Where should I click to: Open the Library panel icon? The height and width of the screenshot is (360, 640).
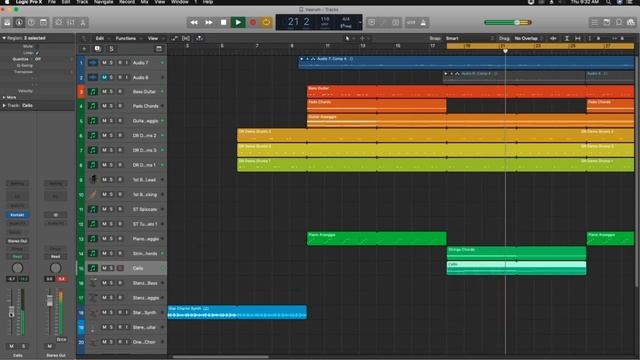7,22
